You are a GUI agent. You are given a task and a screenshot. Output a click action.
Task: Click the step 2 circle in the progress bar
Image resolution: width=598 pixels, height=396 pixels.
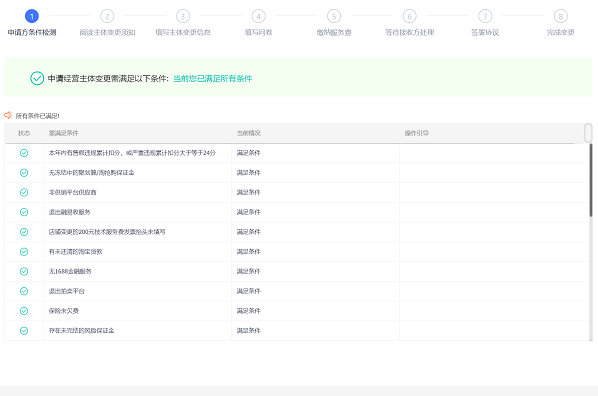(x=107, y=16)
